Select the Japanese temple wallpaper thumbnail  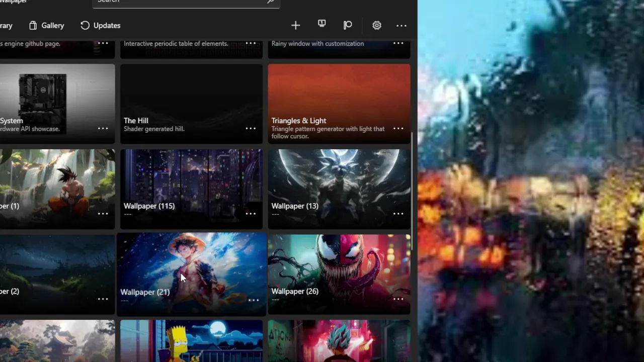tap(57, 341)
